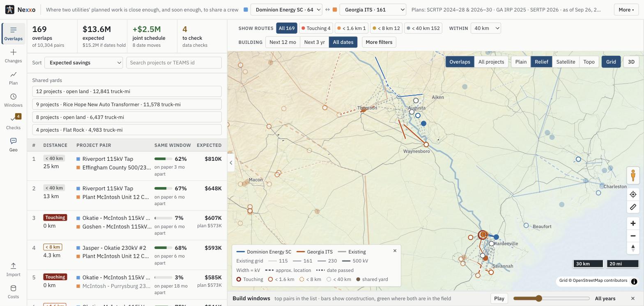Viewport: 644px width, 306px height.
Task: Open the Changes sidebar section
Action: pos(13,56)
